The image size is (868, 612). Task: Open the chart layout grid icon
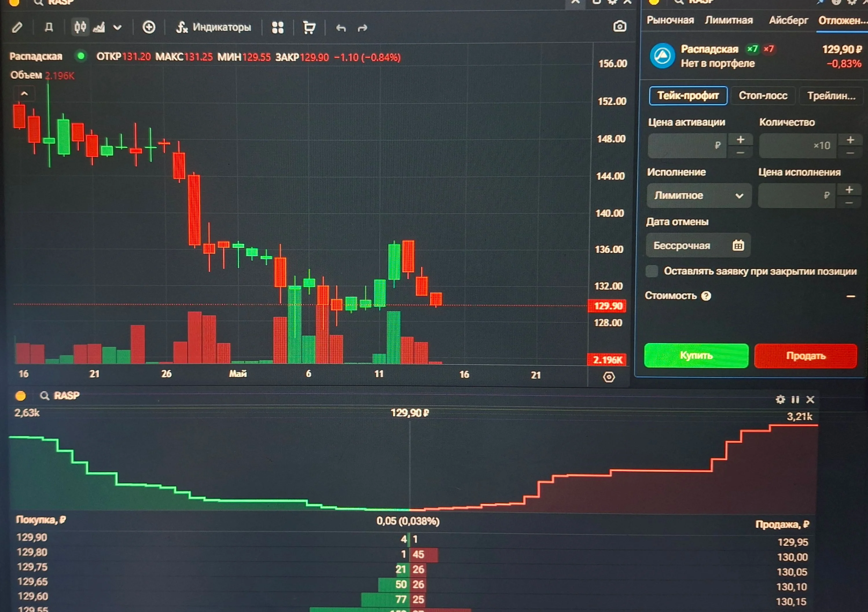click(278, 28)
